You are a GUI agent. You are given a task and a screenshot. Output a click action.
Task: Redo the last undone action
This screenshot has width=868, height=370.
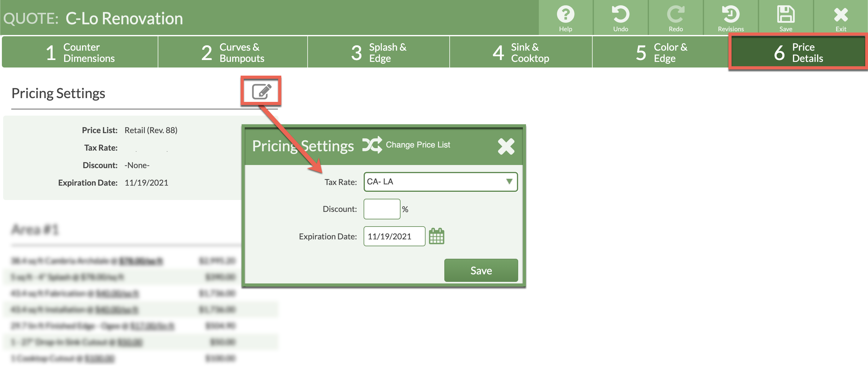click(676, 17)
